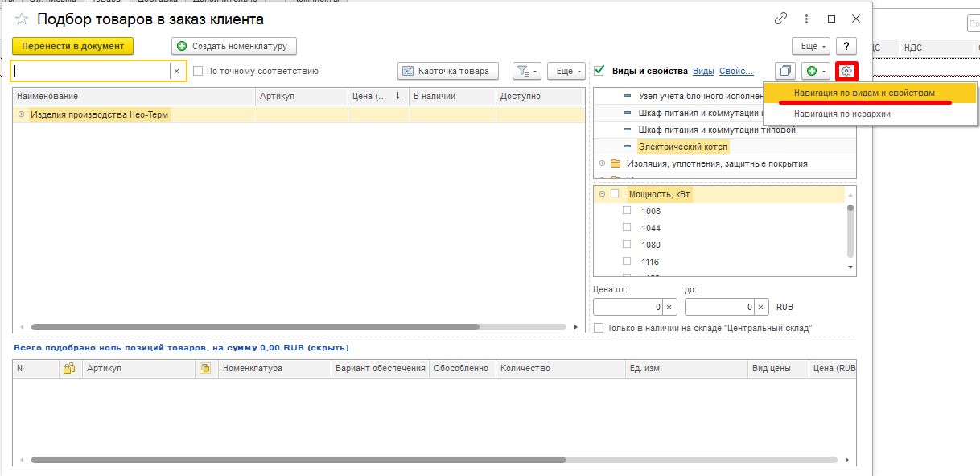The image size is (980, 476).
Task: Click Перенести в документ button
Action: tap(73, 46)
